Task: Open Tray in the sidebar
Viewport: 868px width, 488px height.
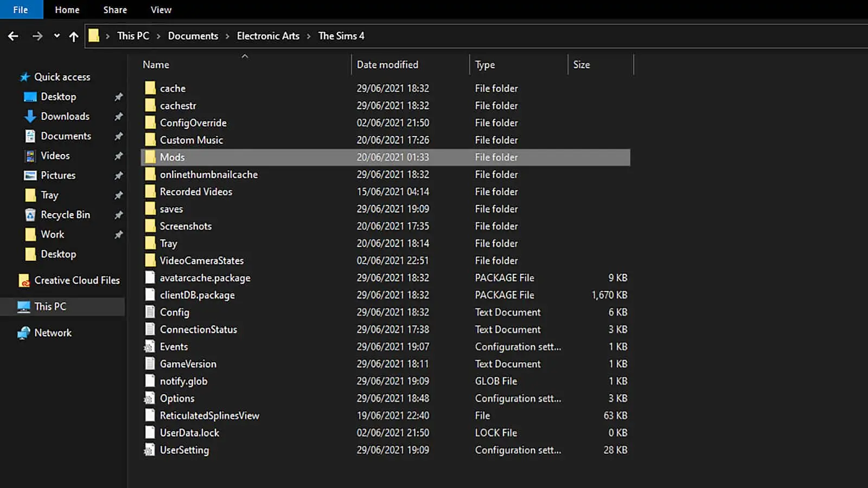Action: pyautogui.click(x=49, y=195)
